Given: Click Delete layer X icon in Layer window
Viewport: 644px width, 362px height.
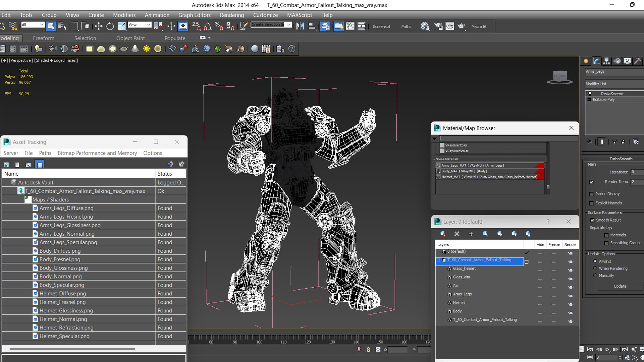Looking at the screenshot, I should click(457, 234).
